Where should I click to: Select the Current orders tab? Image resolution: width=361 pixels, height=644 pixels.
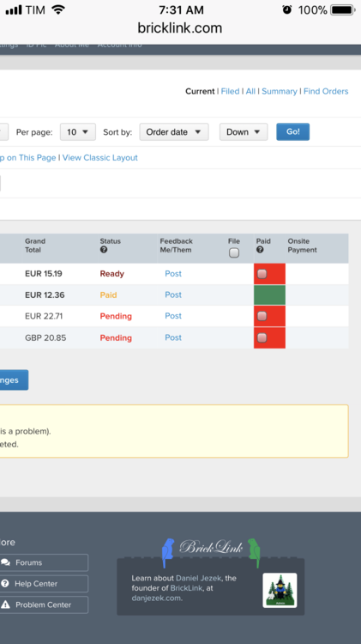pos(200,91)
